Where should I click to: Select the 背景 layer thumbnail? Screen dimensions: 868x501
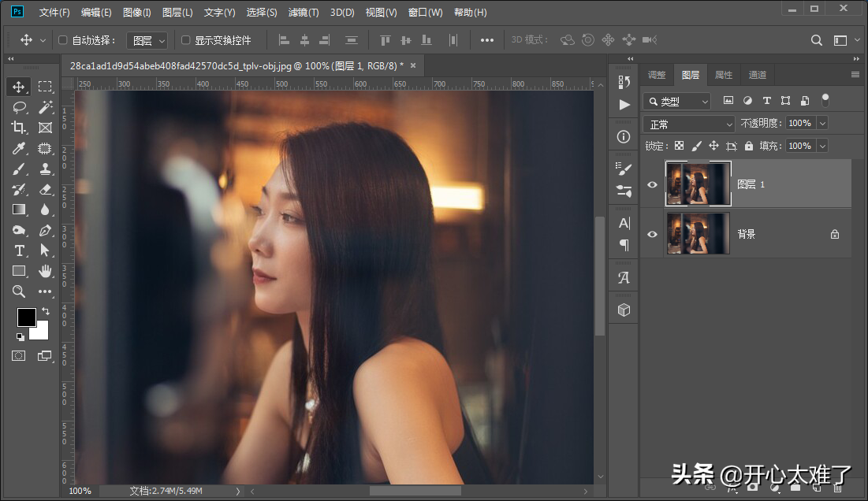698,234
